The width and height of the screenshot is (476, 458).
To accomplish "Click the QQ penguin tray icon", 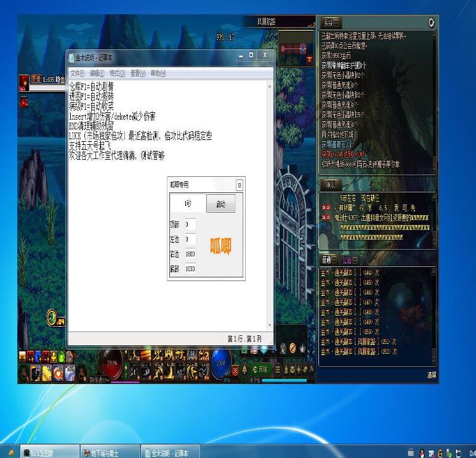I will click(x=422, y=454).
